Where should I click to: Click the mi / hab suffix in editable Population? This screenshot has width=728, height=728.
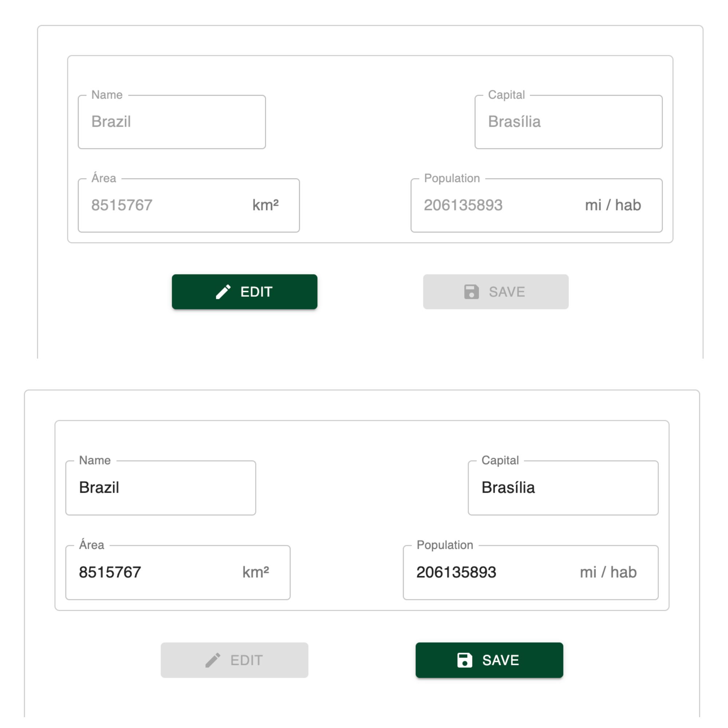click(609, 572)
